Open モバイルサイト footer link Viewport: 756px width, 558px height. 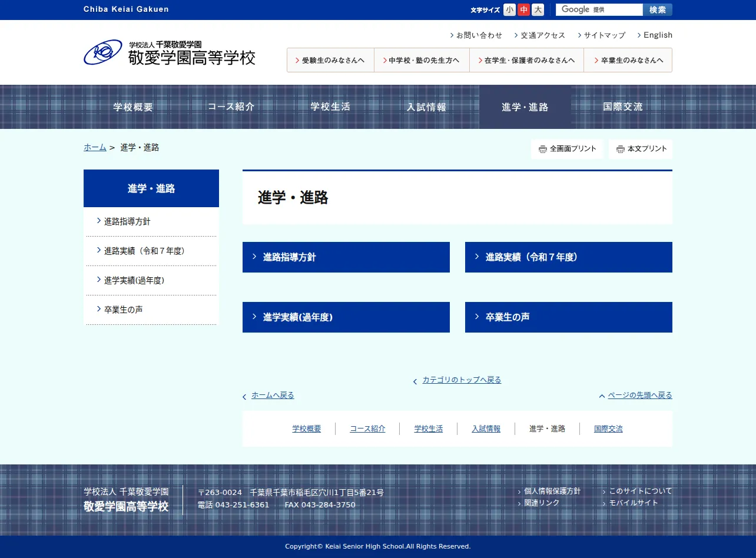[x=634, y=503]
